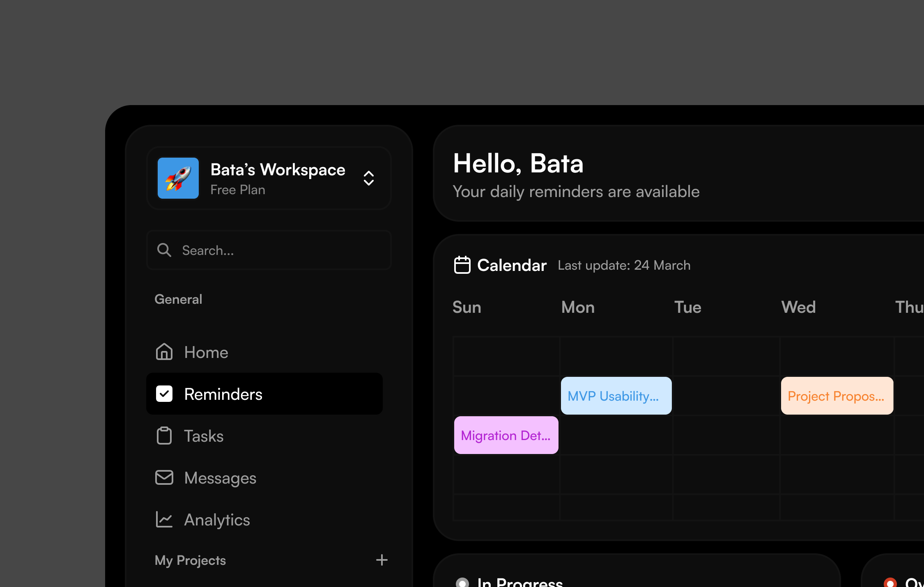The width and height of the screenshot is (924, 587).
Task: Open the Project Propos... event
Action: 837,396
